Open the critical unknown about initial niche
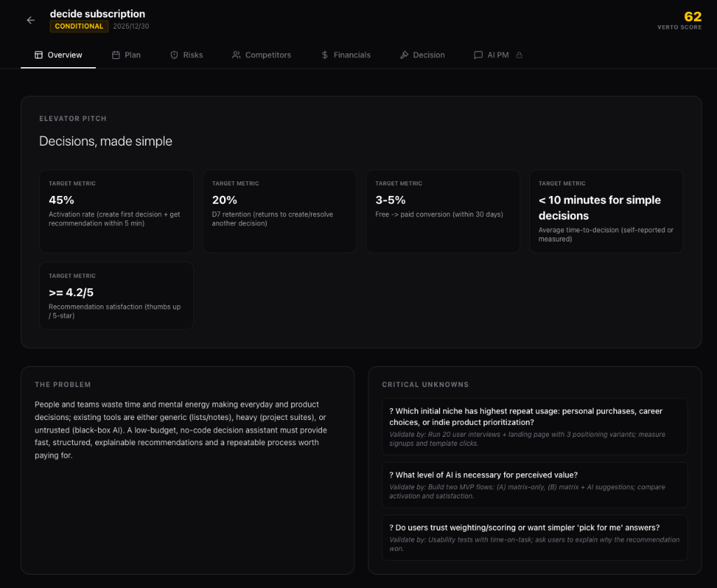Screen dimensions: 717x588 click(534, 427)
